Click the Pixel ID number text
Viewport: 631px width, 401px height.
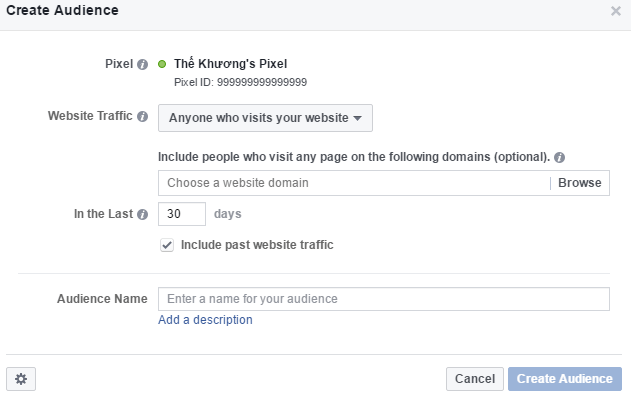[x=240, y=82]
